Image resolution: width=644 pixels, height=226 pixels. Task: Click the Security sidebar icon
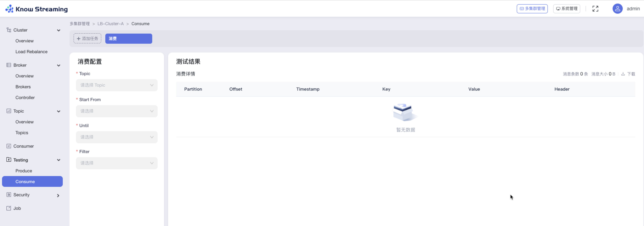(9, 195)
